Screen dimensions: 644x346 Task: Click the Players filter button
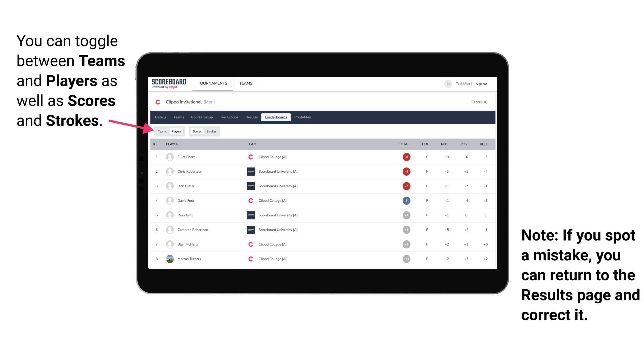176,131
